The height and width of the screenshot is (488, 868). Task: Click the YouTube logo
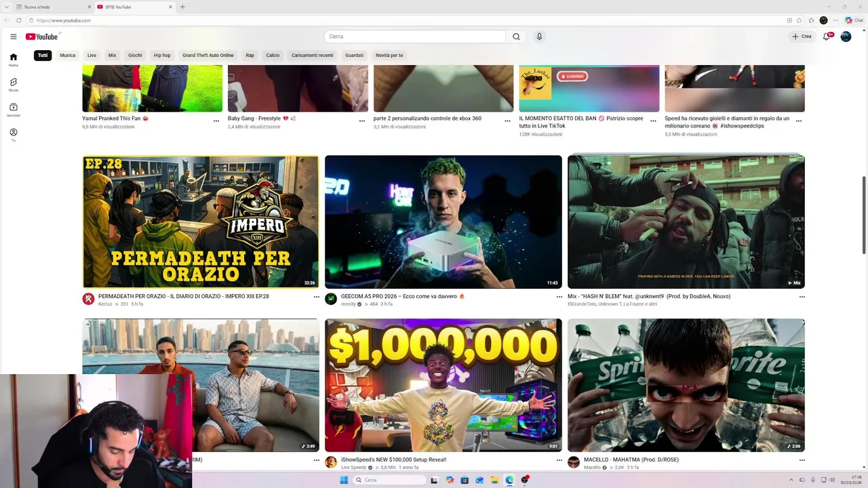[42, 37]
